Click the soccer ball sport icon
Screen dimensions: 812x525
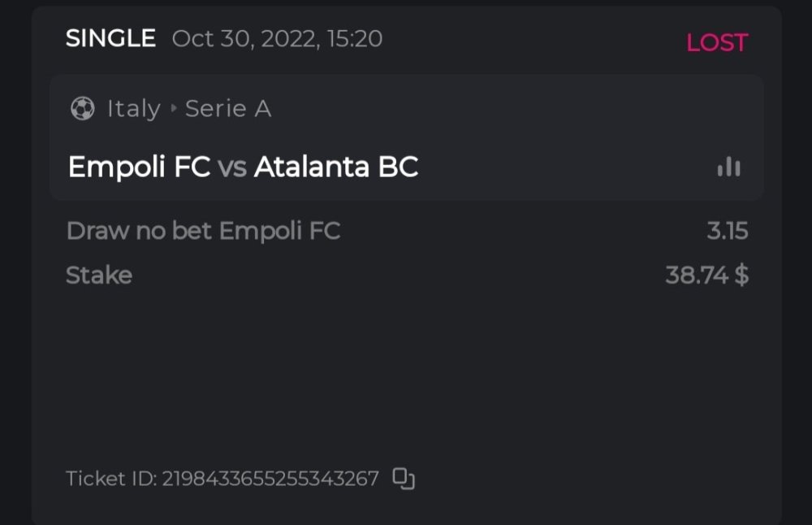[82, 108]
